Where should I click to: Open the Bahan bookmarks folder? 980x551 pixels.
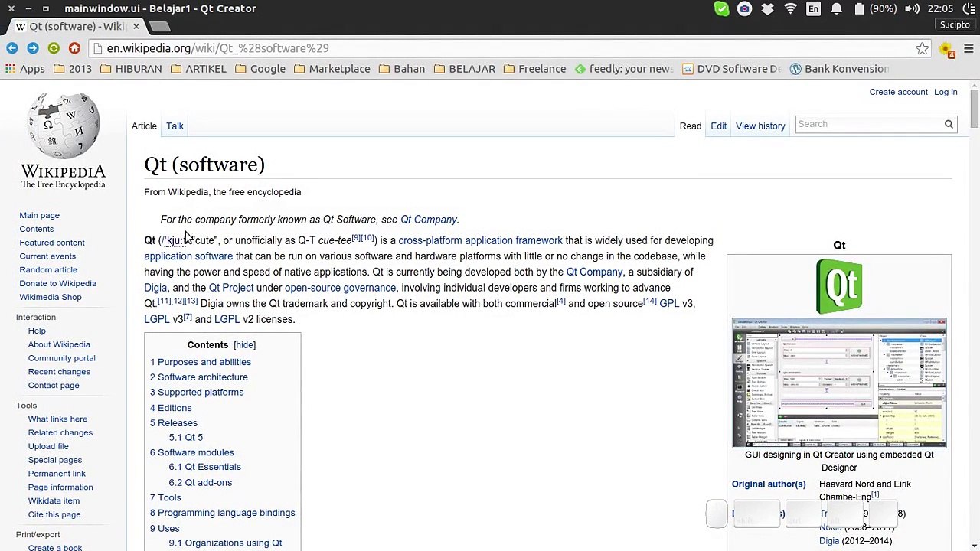tap(402, 69)
